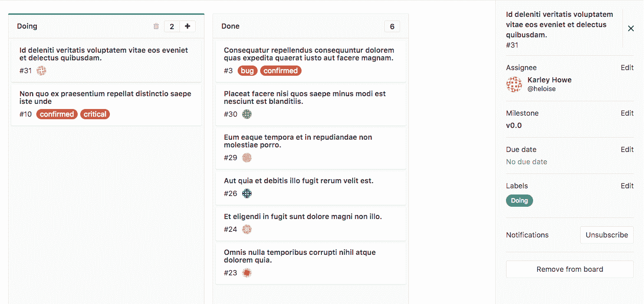Screen dimensions: 644x304
Task: Click the assignee avatar on issue #29
Action: coord(247,158)
